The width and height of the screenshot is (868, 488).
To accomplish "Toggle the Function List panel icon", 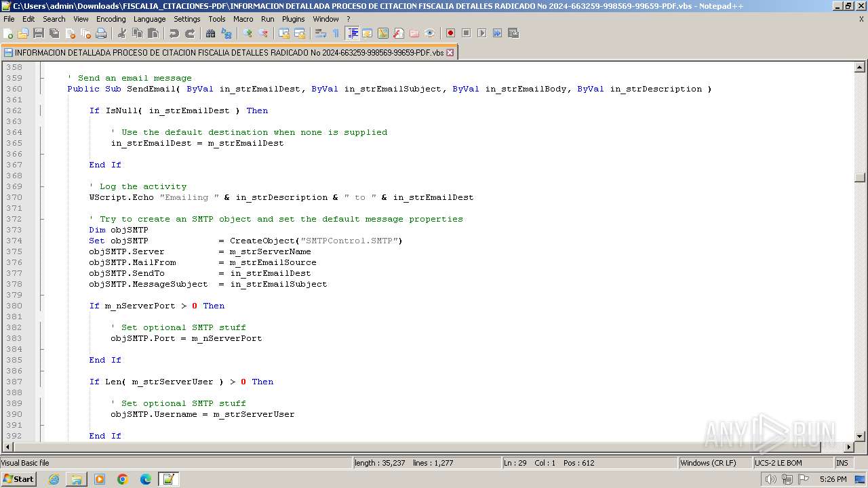I will click(x=399, y=33).
